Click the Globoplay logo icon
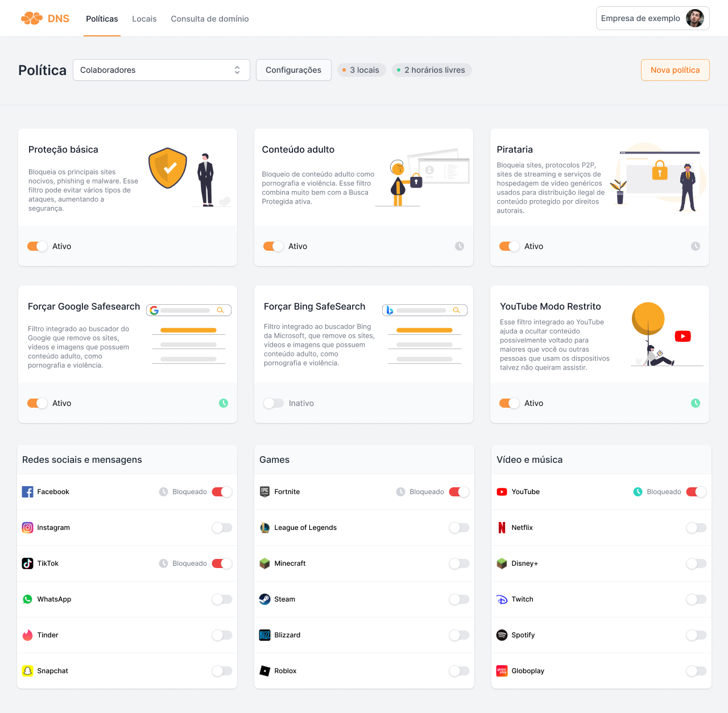 502,671
